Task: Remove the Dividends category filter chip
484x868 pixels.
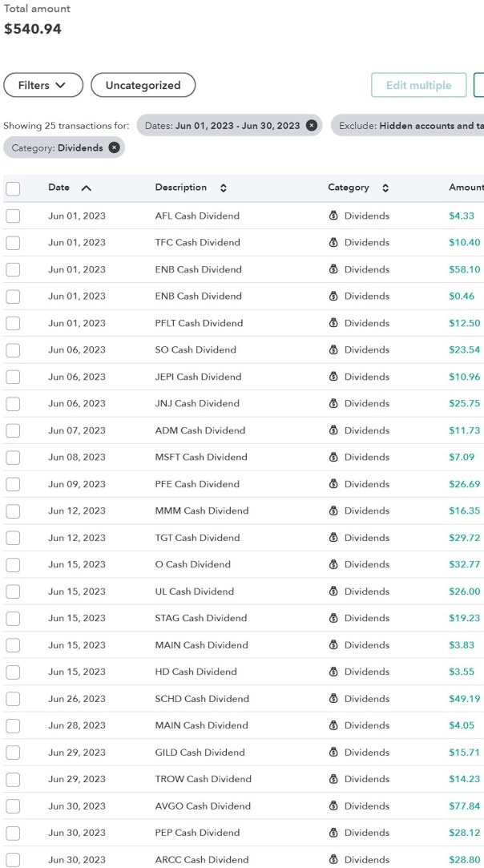Action: 115,147
